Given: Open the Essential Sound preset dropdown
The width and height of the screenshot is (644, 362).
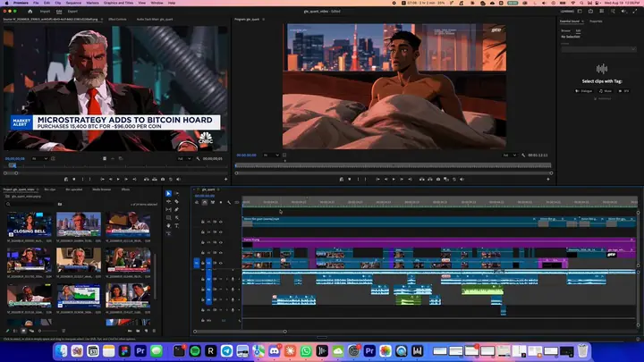Looking at the screenshot, I should (x=598, y=49).
